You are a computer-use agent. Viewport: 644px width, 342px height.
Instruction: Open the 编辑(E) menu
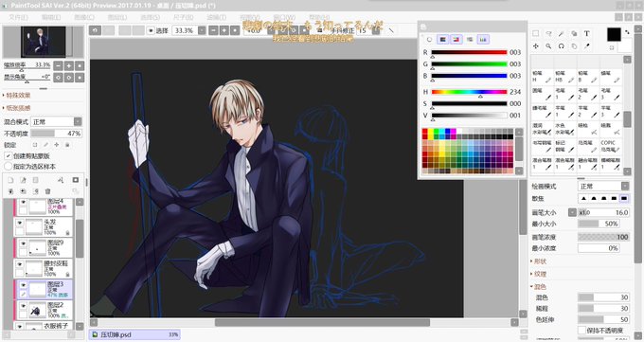point(51,17)
